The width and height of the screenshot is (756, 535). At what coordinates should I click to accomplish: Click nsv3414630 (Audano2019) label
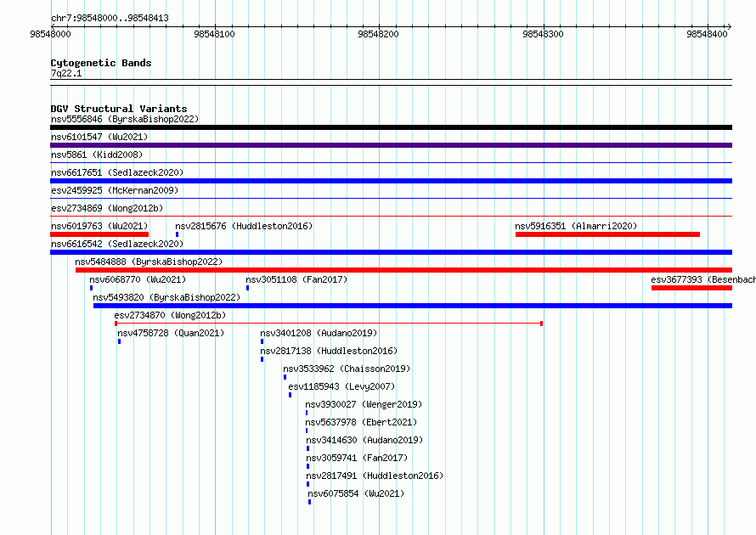364,440
